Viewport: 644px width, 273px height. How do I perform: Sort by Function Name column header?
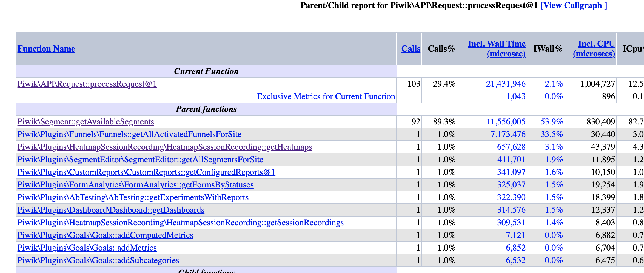(x=46, y=49)
